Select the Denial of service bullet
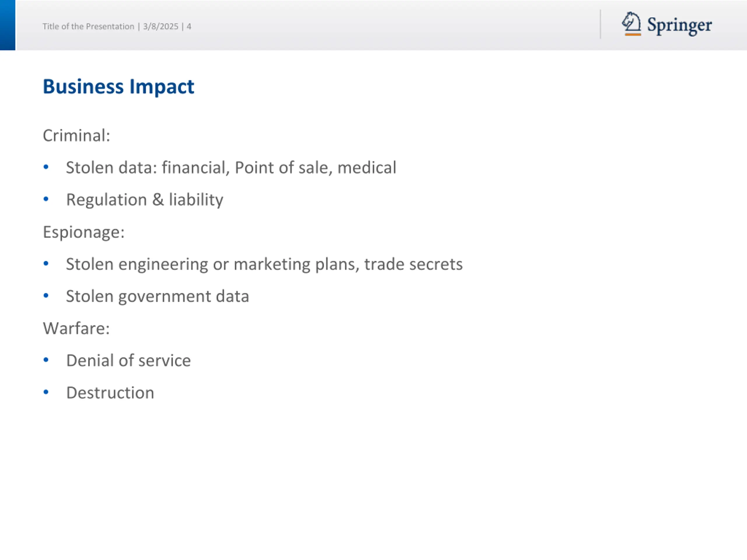 [x=128, y=360]
